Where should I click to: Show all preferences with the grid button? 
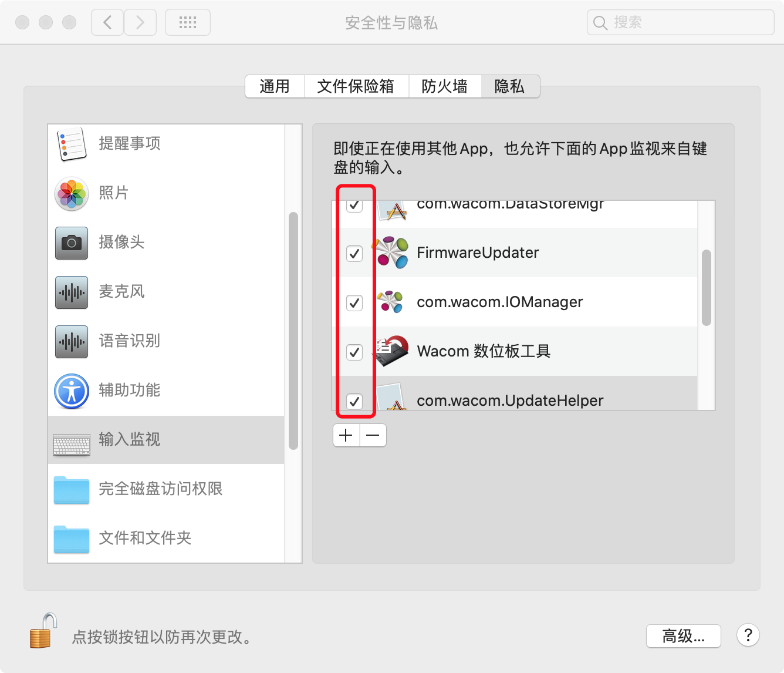click(188, 23)
